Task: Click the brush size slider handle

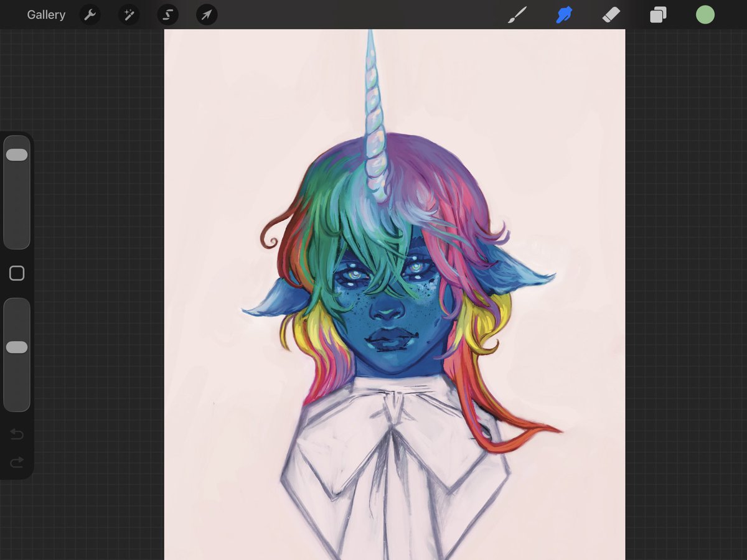Action: pyautogui.click(x=17, y=155)
